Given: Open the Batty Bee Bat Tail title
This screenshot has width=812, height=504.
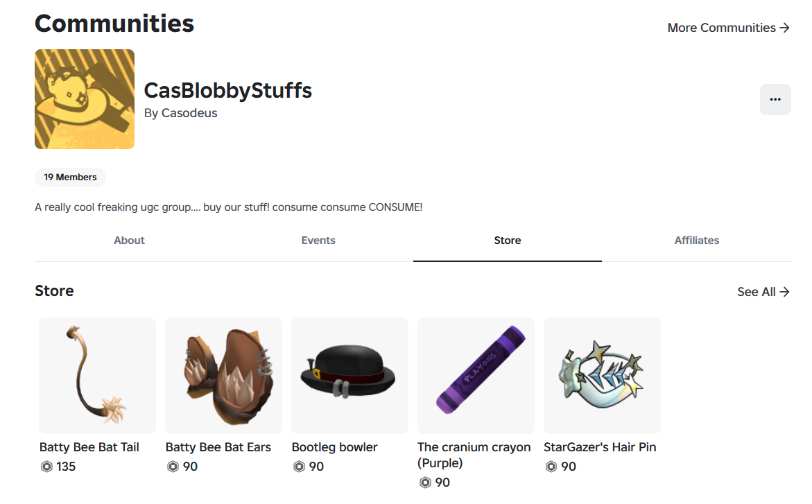Looking at the screenshot, I should [x=89, y=447].
